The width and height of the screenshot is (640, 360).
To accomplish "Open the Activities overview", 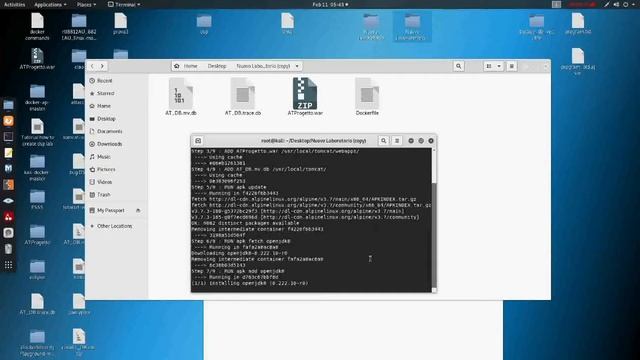I will click(14, 4).
